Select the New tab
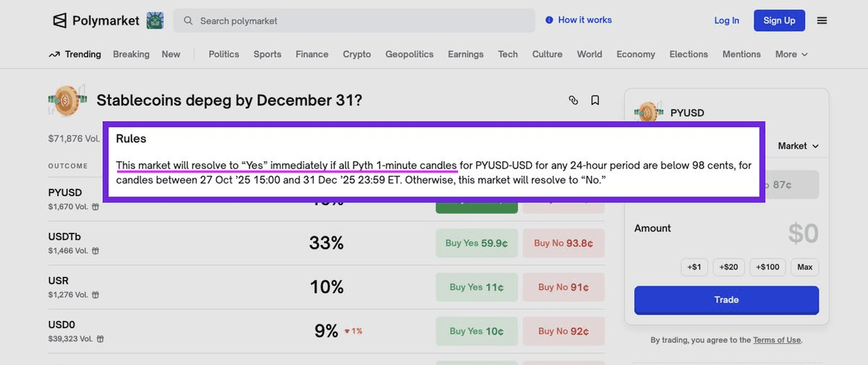The image size is (868, 365). point(171,54)
